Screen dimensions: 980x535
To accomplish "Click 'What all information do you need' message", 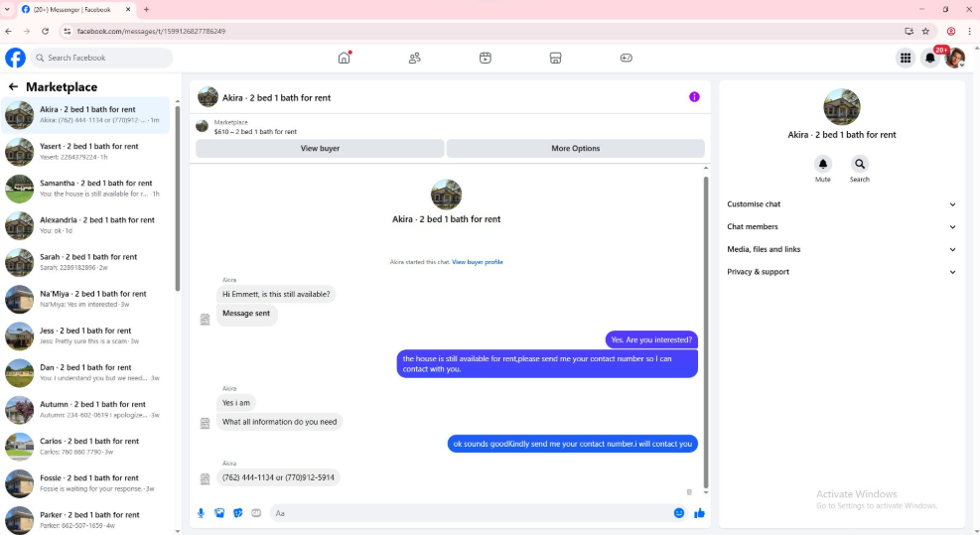I will pos(279,422).
